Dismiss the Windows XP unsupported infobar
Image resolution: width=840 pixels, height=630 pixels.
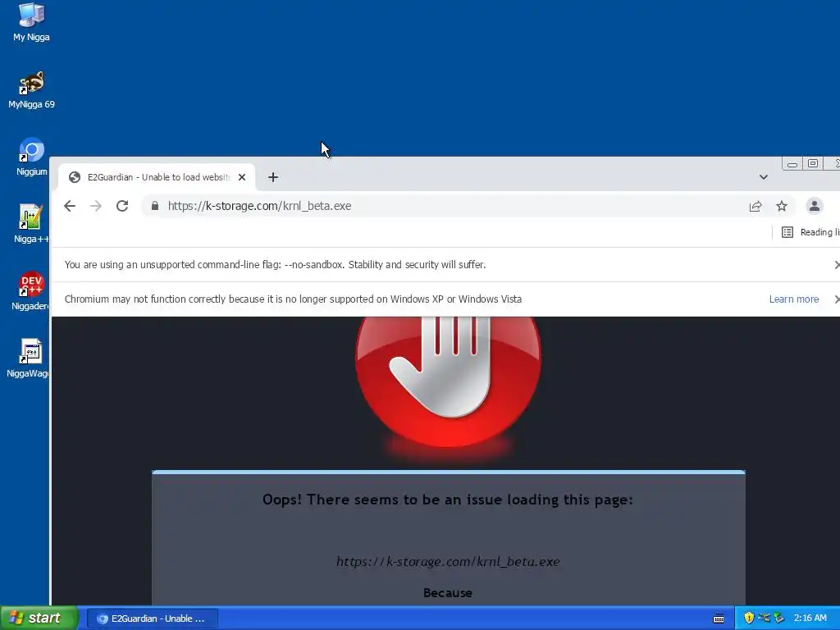[837, 299]
